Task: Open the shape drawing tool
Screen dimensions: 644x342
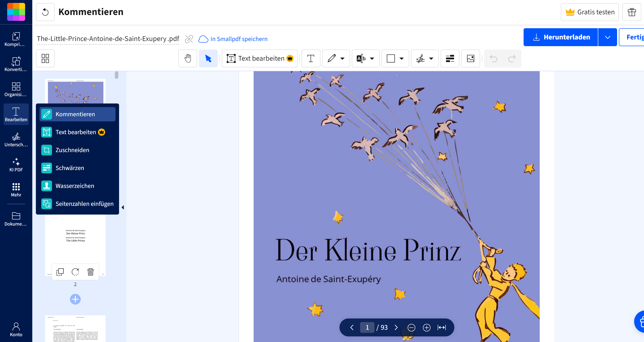Action: click(x=390, y=58)
